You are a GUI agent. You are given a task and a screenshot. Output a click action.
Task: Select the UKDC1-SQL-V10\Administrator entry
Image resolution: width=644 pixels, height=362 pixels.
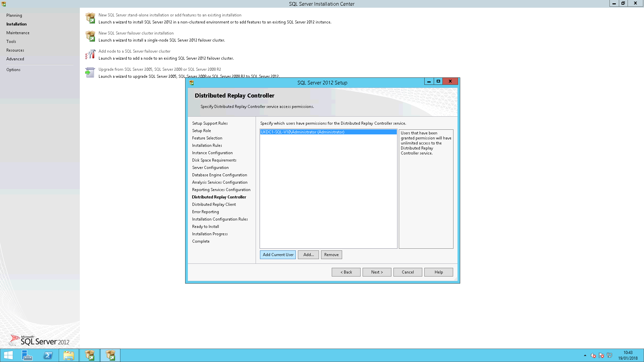[x=303, y=132]
